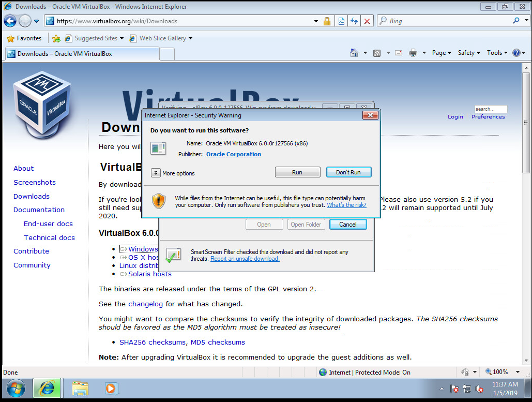The image size is (532, 402).
Task: Open the MD5 checksums link
Action: pos(218,343)
